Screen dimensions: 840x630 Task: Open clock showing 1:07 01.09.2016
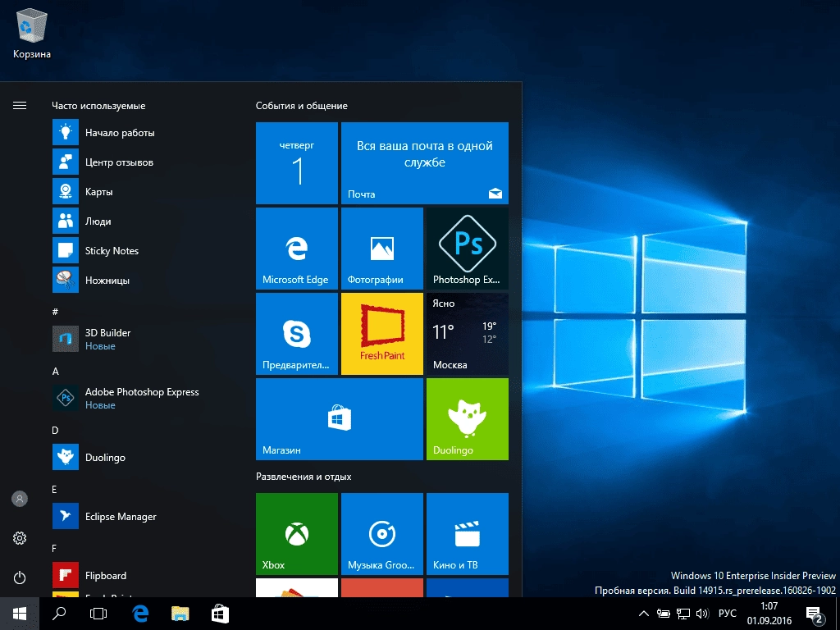click(769, 614)
